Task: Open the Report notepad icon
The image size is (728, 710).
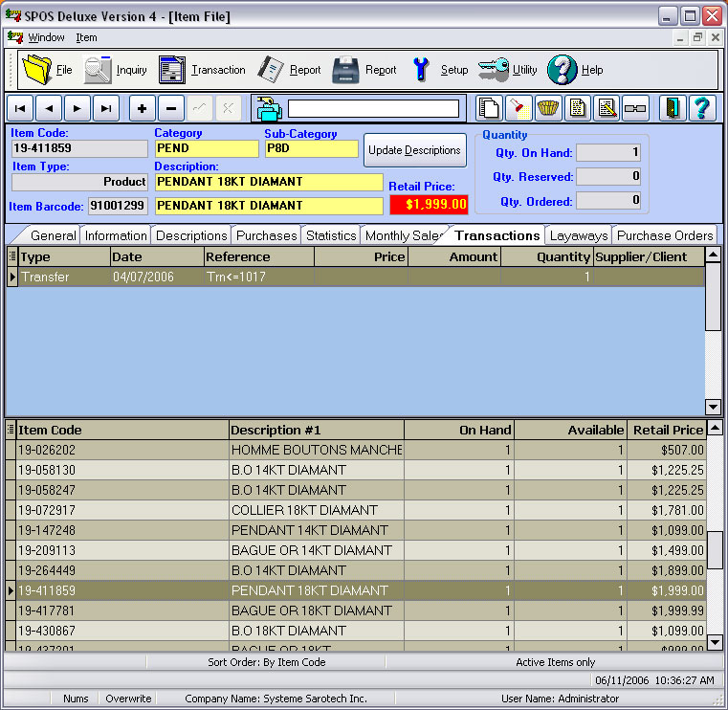Action: [x=271, y=70]
